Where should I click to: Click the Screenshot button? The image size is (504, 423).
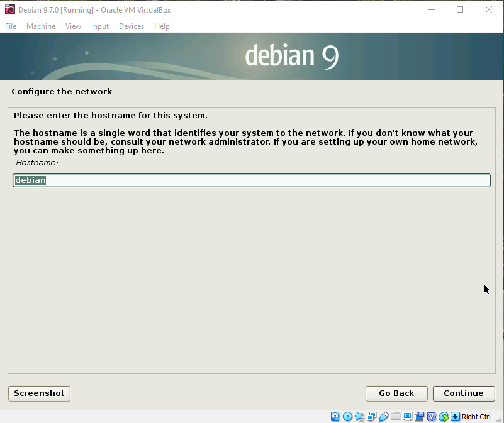39,393
